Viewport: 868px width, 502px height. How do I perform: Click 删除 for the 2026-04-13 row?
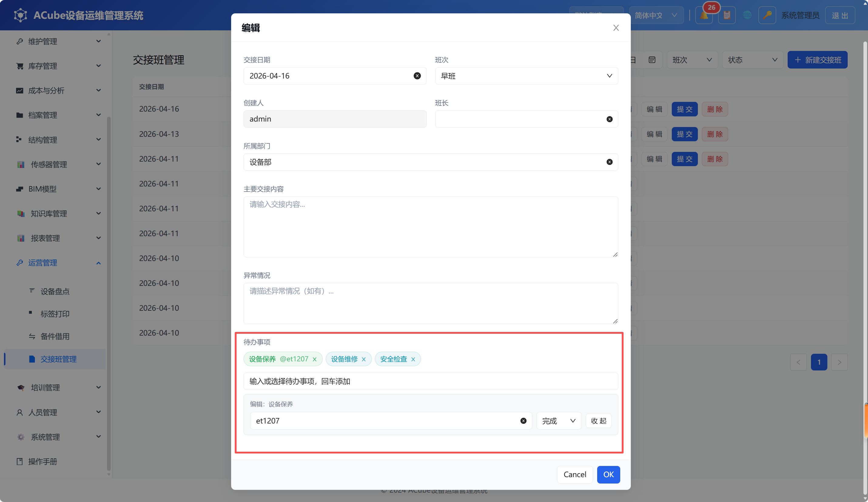click(x=715, y=134)
